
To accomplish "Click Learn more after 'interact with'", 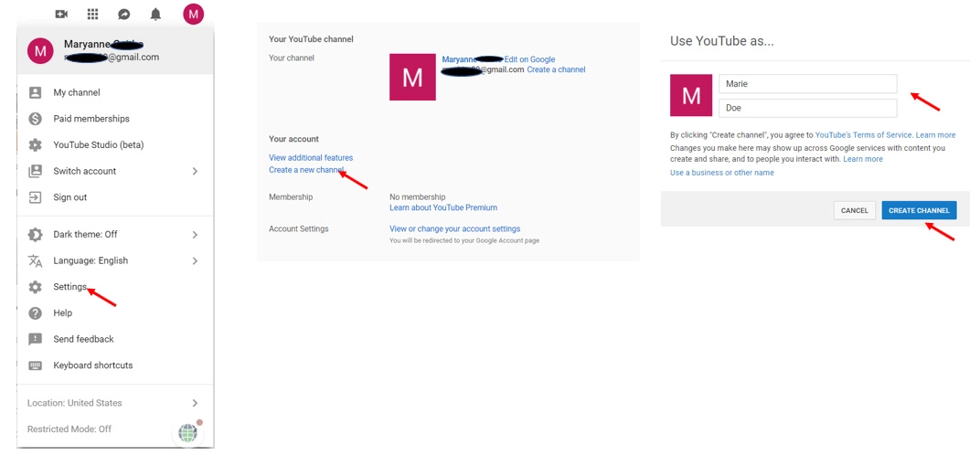I will coord(863,159).
